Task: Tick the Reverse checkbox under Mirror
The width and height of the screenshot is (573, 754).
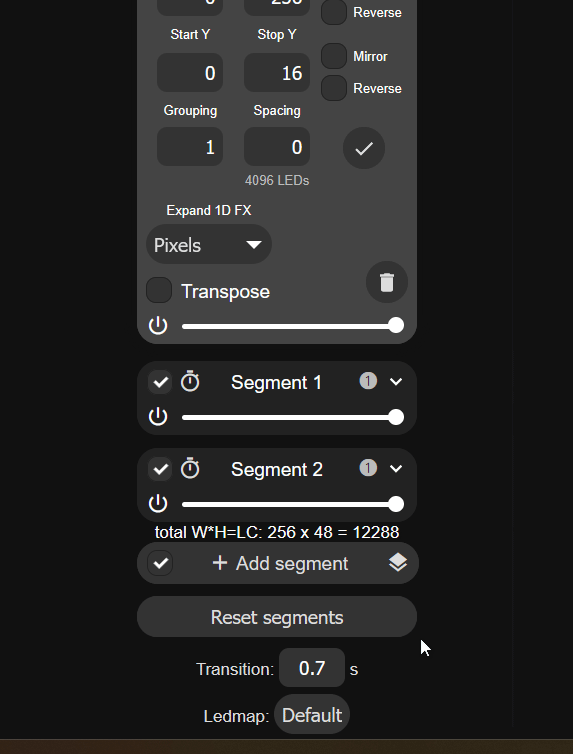Action: click(334, 88)
